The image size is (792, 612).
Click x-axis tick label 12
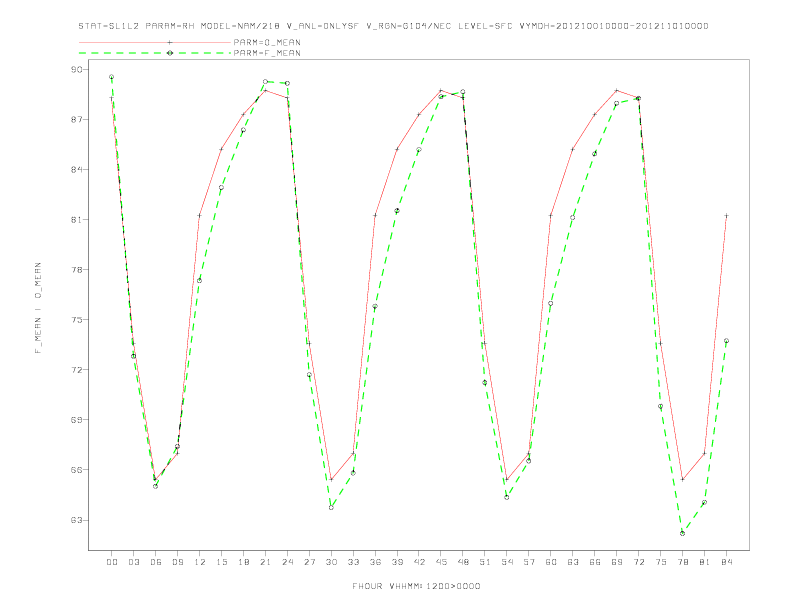point(200,562)
